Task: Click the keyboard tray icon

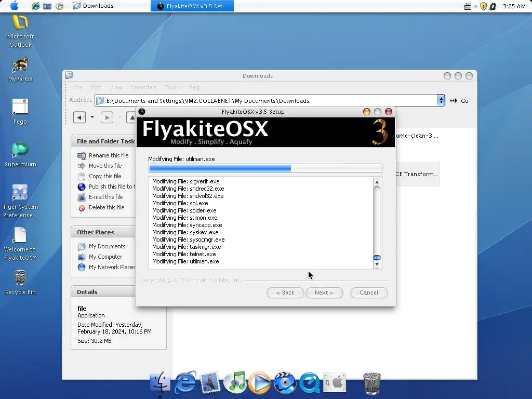Action: tap(467, 6)
